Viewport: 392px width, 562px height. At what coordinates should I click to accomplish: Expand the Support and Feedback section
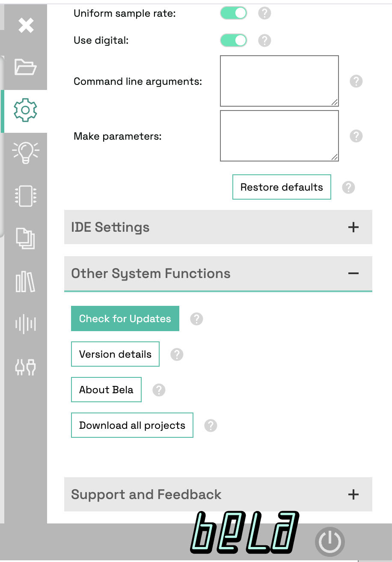pos(353,494)
